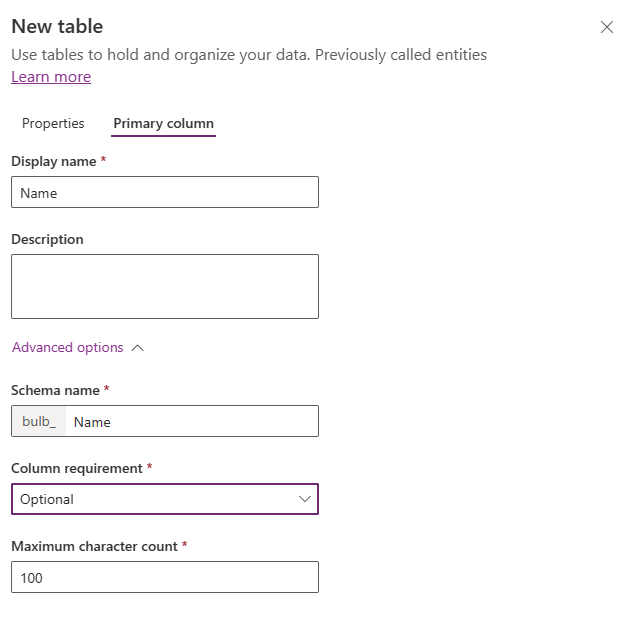
Task: Click the bulb_ prefix in Schema name
Action: point(39,421)
